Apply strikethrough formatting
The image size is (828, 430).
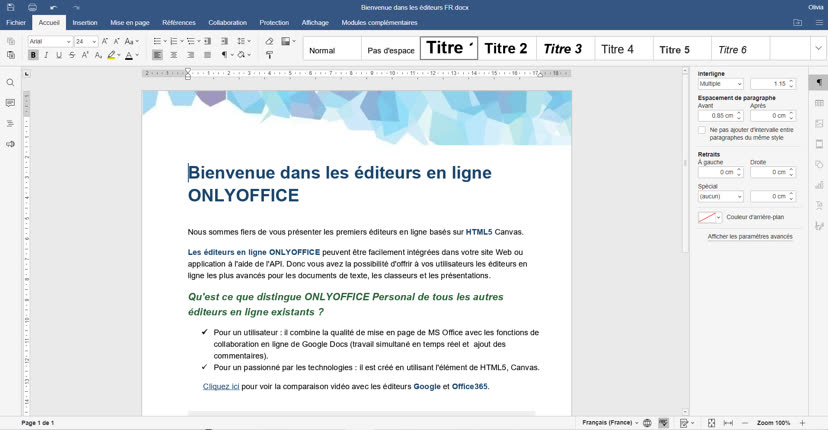point(72,55)
